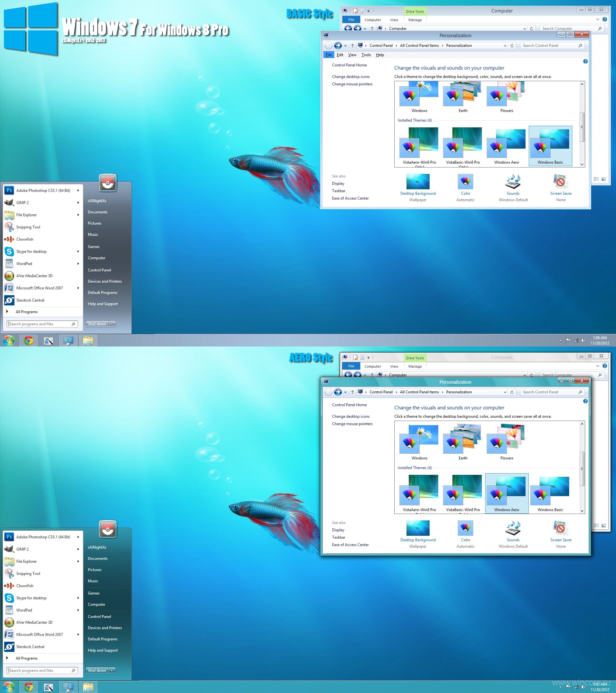Open Desktop Background in Basic Style Personalization window
Image resolution: width=616 pixels, height=693 pixels.
(x=418, y=188)
